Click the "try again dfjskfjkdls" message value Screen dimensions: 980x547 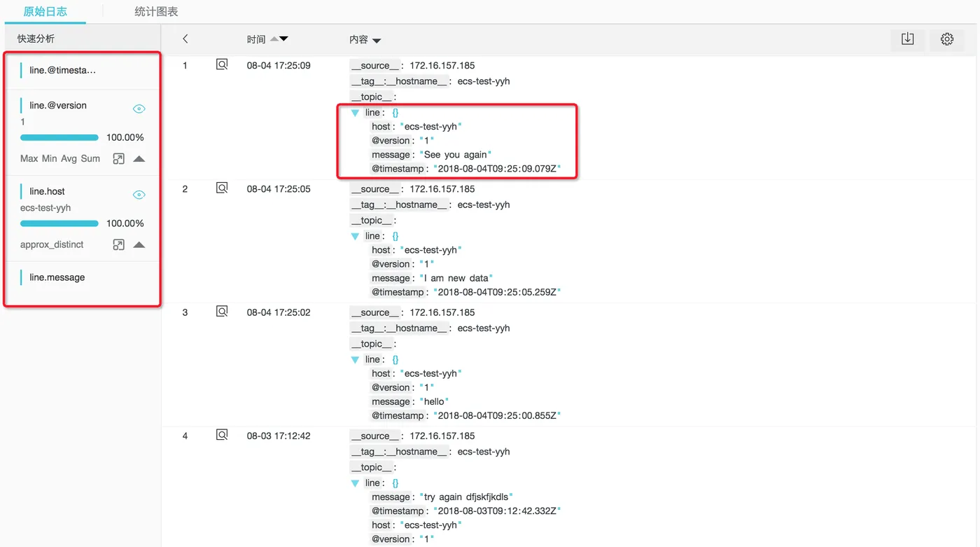click(466, 497)
